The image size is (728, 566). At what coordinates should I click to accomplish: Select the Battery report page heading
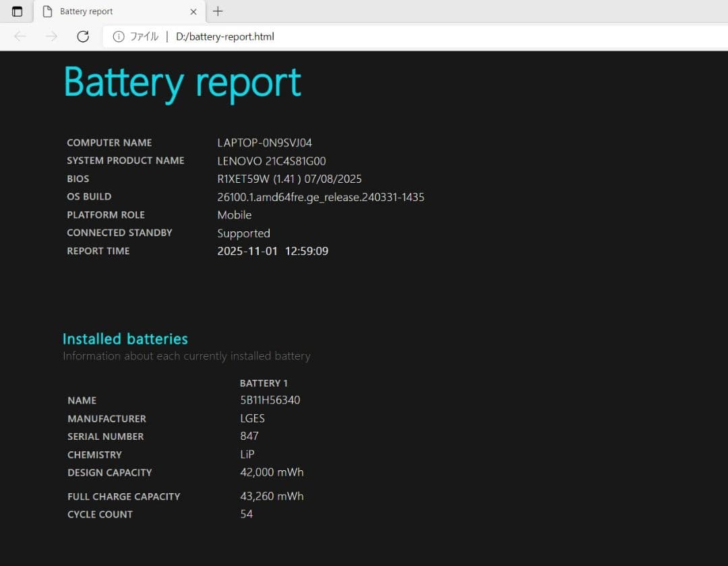tap(182, 82)
